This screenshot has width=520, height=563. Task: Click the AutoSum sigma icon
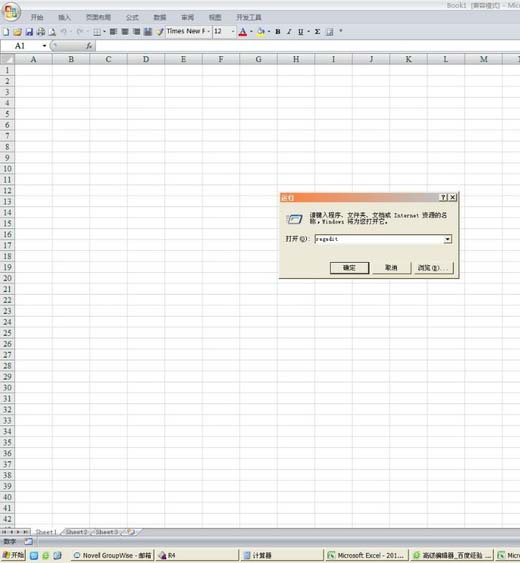tap(317, 32)
